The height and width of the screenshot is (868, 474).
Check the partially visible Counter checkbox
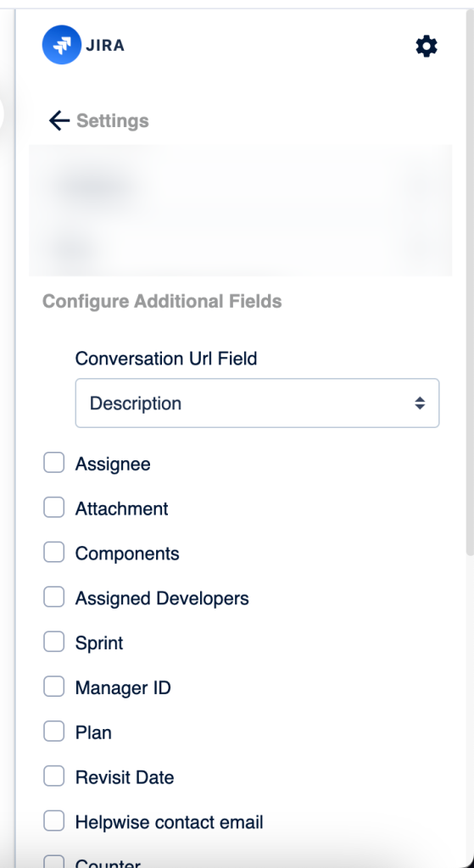coord(53,861)
